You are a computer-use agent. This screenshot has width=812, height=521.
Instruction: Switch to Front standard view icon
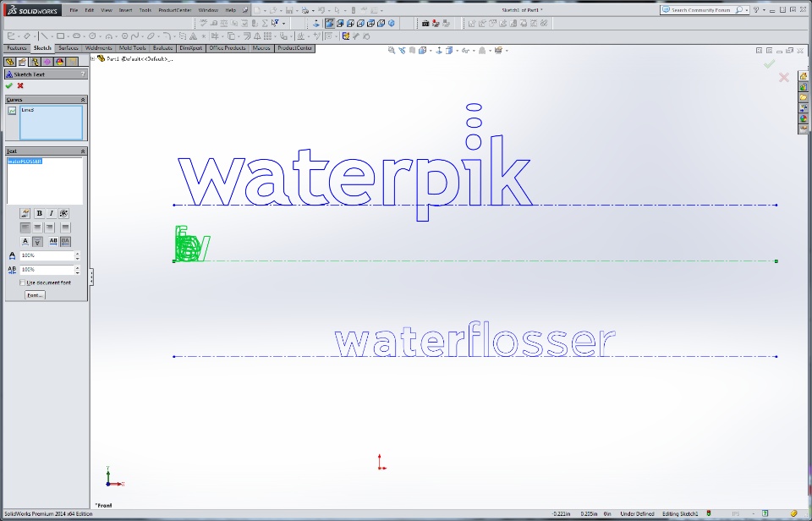(330, 24)
